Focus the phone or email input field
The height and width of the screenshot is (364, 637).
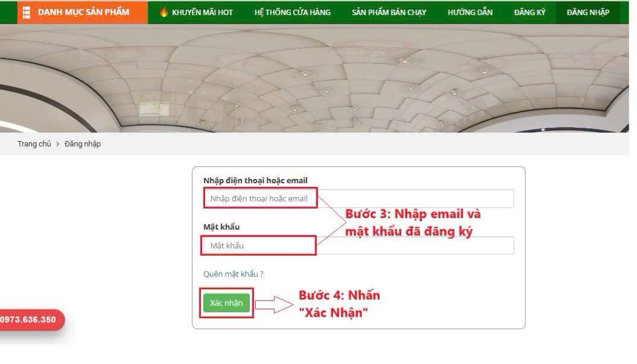point(359,198)
